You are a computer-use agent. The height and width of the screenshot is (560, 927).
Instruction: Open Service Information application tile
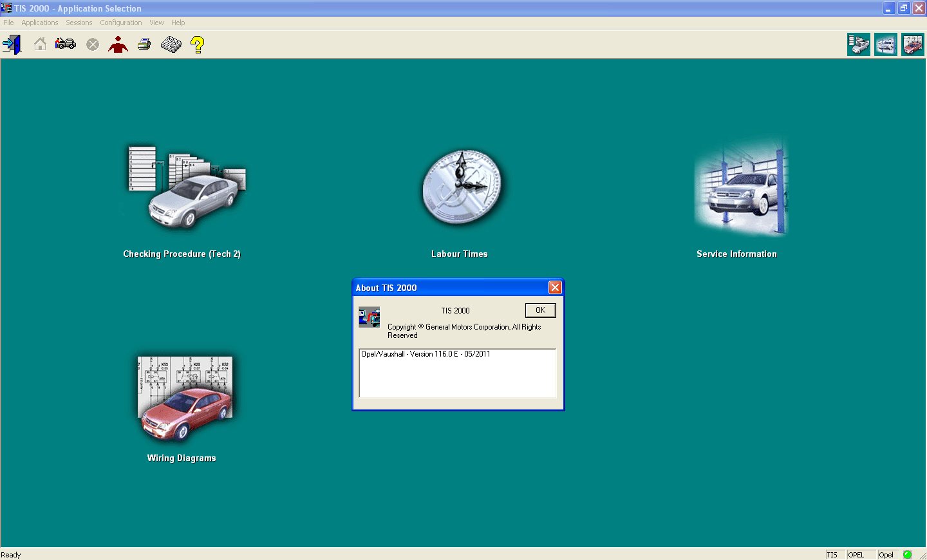(x=742, y=188)
